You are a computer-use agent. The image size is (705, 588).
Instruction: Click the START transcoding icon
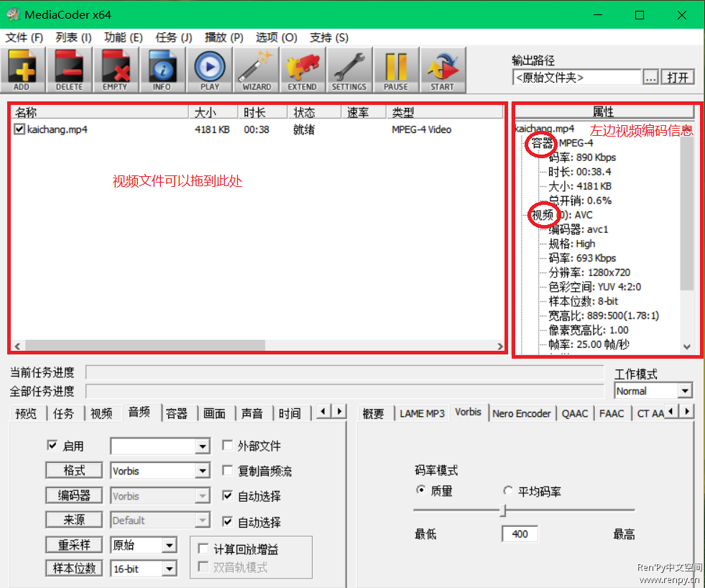tap(443, 70)
